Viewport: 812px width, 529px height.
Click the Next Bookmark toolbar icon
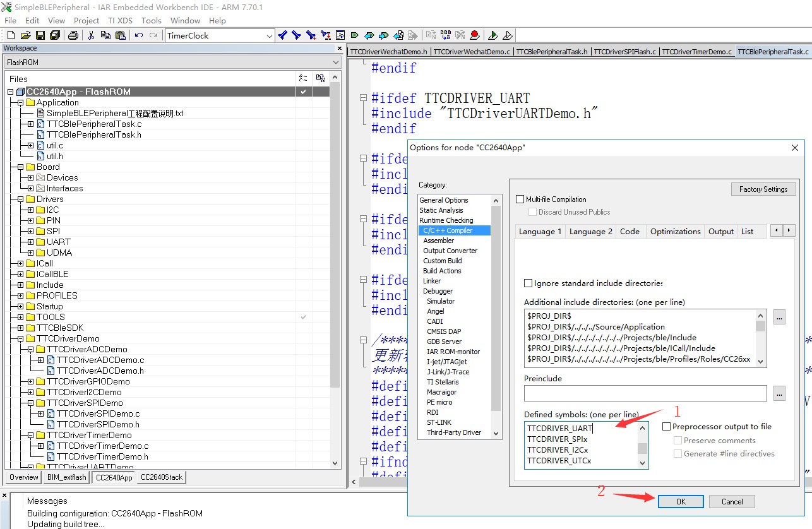point(384,35)
